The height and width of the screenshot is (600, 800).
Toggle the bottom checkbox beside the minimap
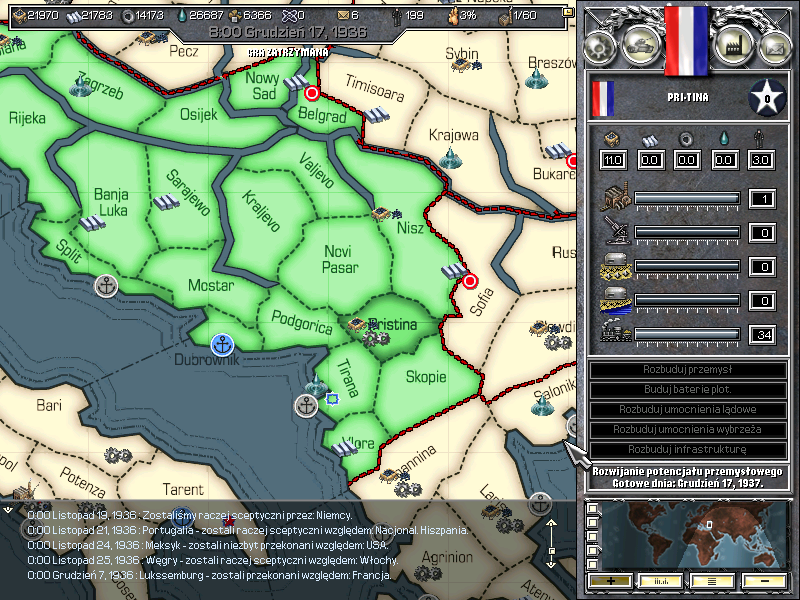click(x=592, y=564)
